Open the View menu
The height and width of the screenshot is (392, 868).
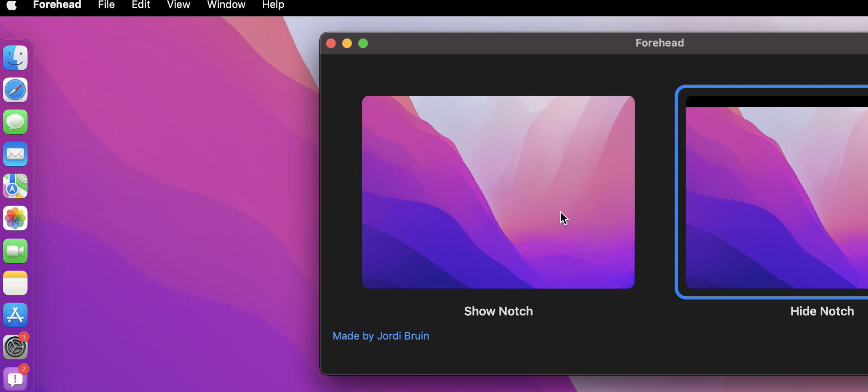tap(178, 5)
